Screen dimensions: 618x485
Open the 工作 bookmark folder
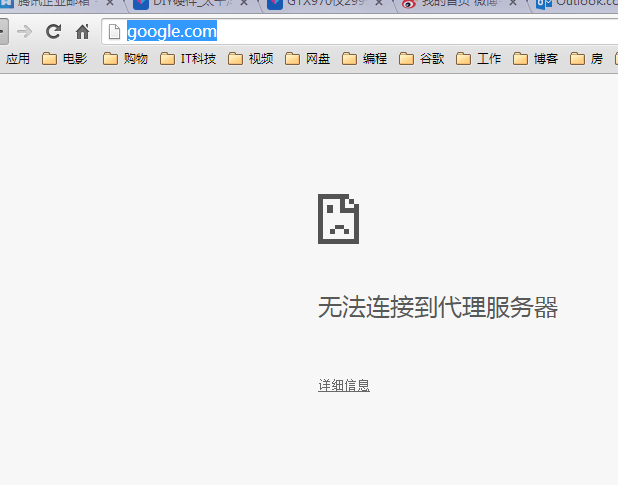[478, 59]
